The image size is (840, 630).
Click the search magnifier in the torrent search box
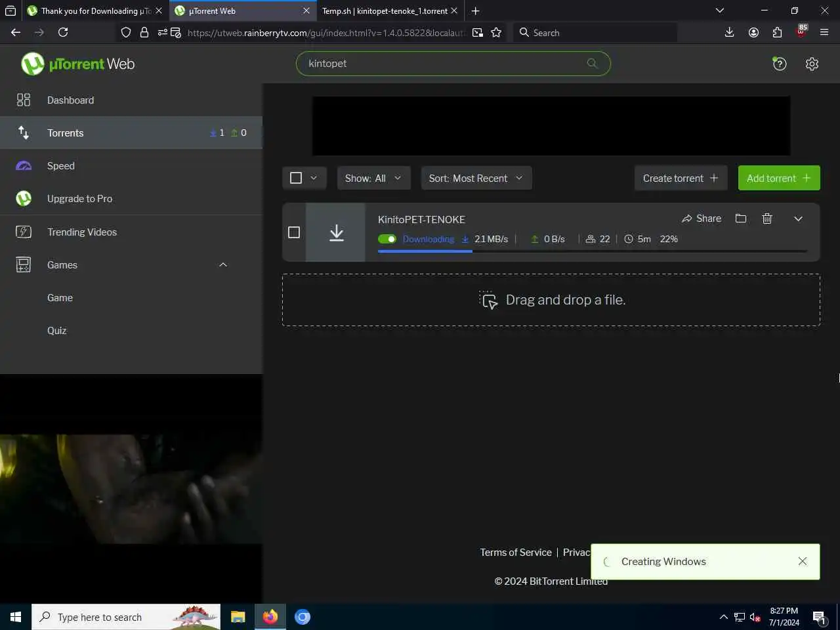coord(592,63)
